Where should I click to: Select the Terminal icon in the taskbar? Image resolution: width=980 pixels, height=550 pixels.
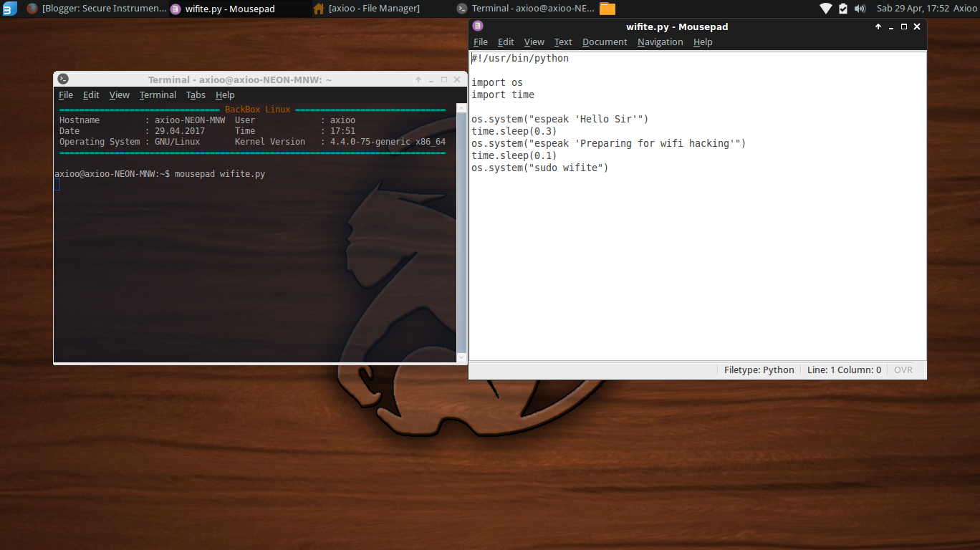click(461, 9)
